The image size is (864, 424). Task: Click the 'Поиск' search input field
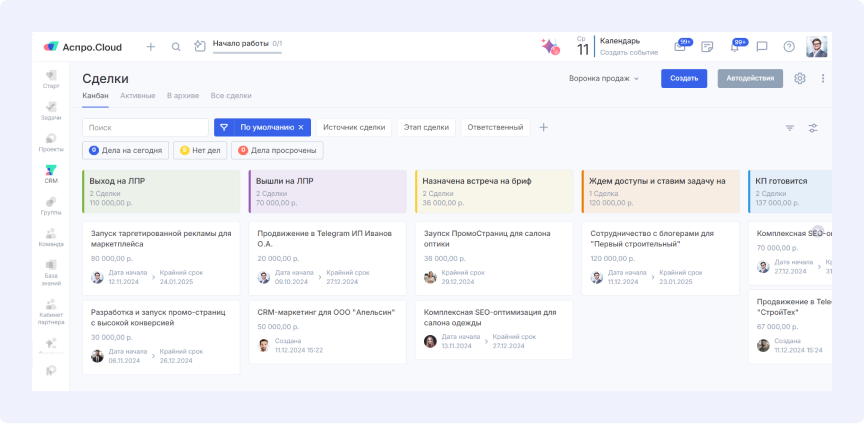coord(145,127)
